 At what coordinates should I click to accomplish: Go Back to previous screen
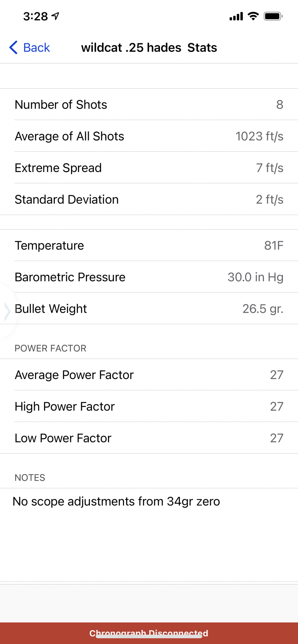(29, 47)
